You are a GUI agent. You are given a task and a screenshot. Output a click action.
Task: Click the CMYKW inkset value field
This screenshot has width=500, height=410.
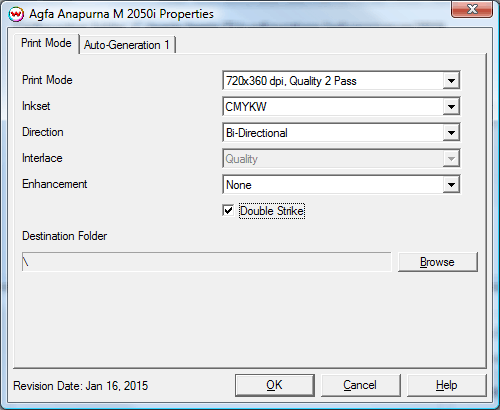pyautogui.click(x=333, y=107)
